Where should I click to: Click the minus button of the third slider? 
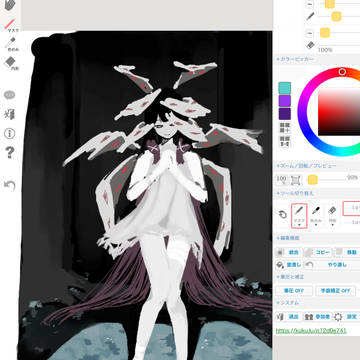click(x=310, y=33)
